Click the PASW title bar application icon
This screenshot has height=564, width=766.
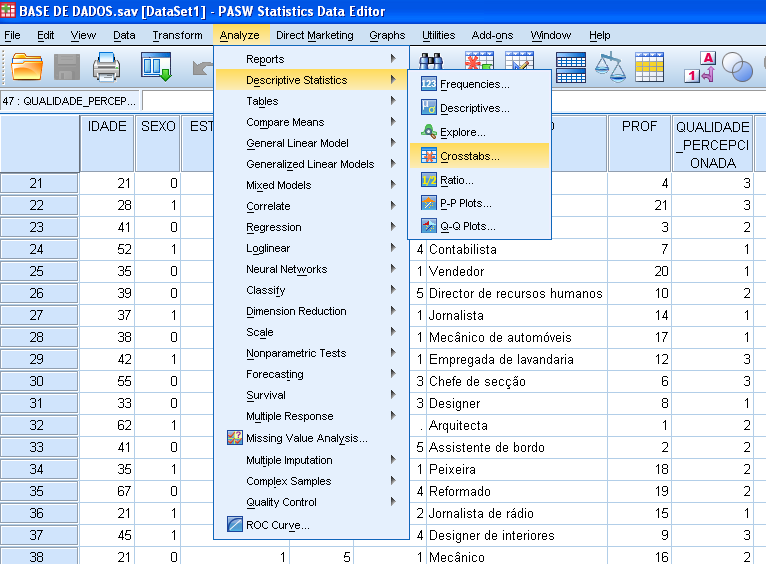[x=8, y=10]
